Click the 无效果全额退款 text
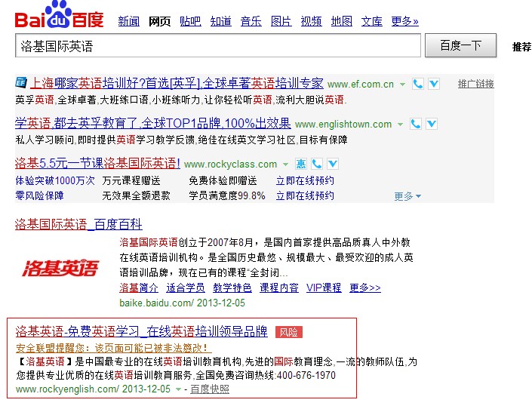The width and height of the screenshot is (532, 406). (x=136, y=195)
